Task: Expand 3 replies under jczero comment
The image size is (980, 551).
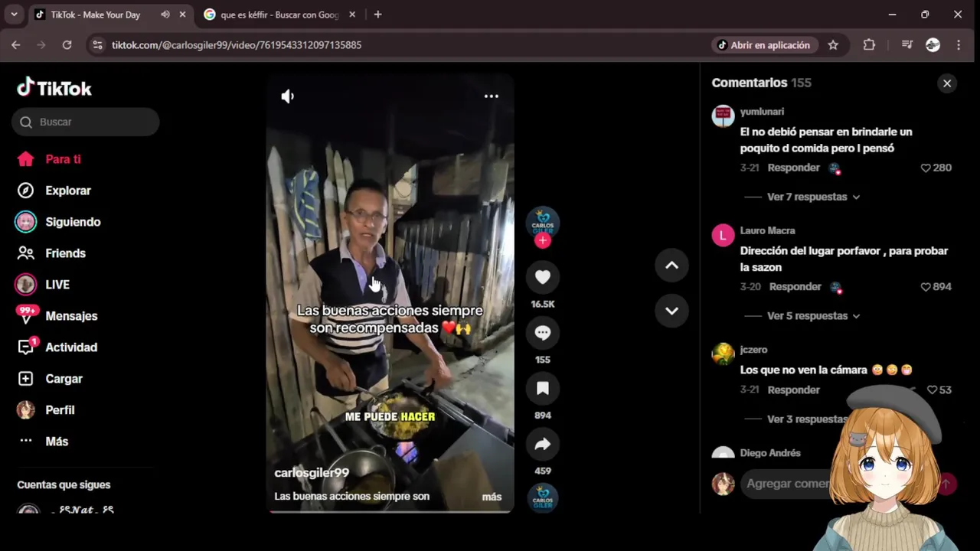Action: click(x=807, y=419)
